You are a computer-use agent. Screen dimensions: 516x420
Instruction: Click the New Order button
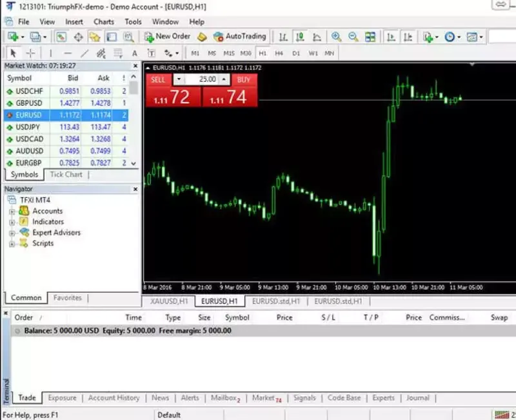click(x=168, y=37)
